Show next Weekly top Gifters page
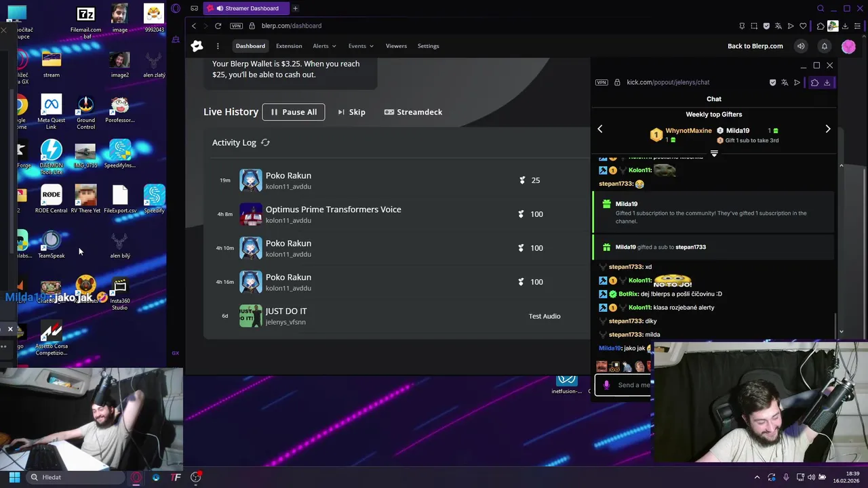 [x=828, y=129]
